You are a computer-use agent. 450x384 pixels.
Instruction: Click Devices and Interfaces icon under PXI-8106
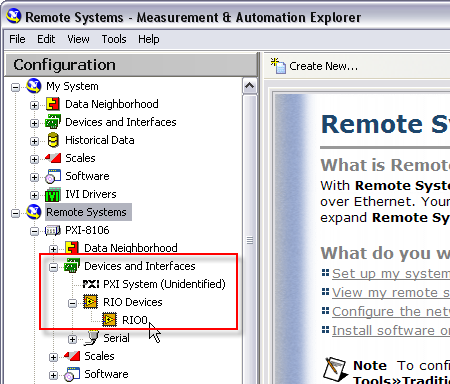[72, 266]
